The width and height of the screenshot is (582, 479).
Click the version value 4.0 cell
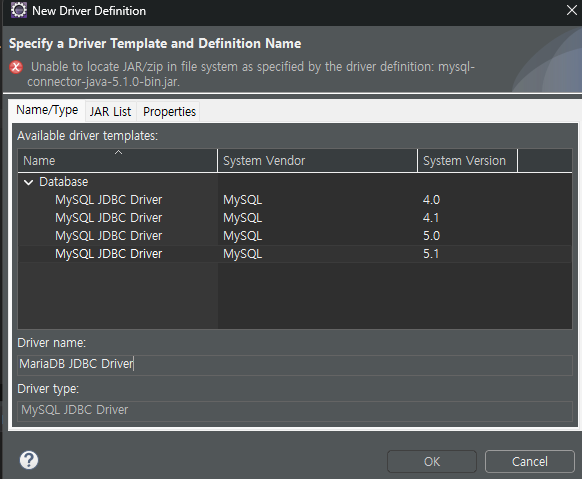pyautogui.click(x=431, y=200)
